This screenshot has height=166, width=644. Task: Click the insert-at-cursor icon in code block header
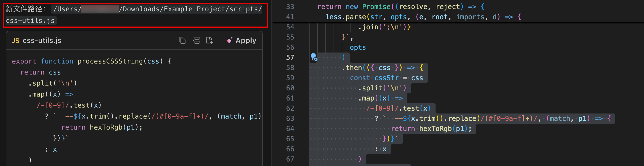point(196,41)
